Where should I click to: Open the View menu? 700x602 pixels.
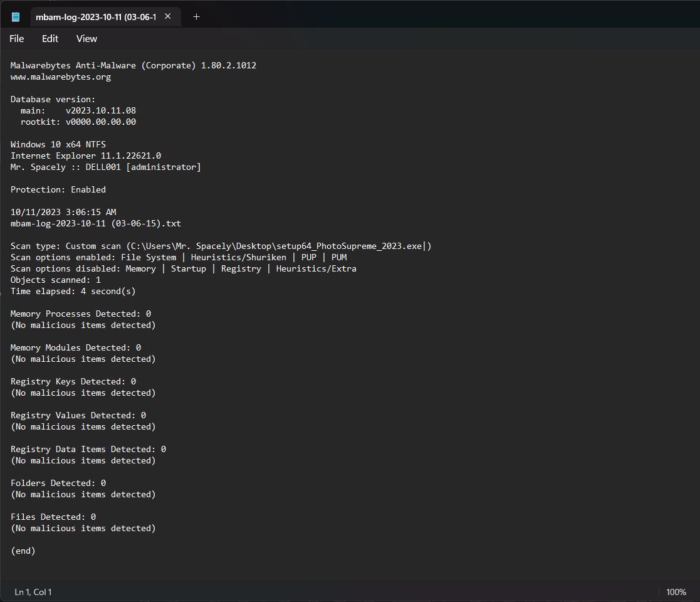[86, 39]
